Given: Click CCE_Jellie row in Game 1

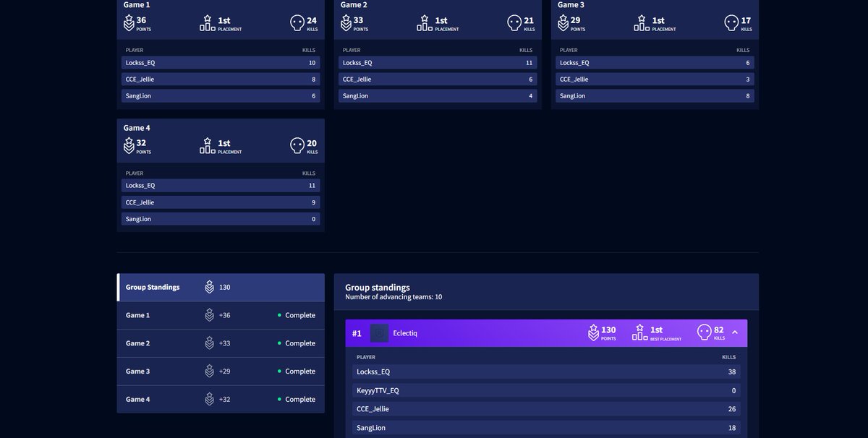Looking at the screenshot, I should point(221,80).
